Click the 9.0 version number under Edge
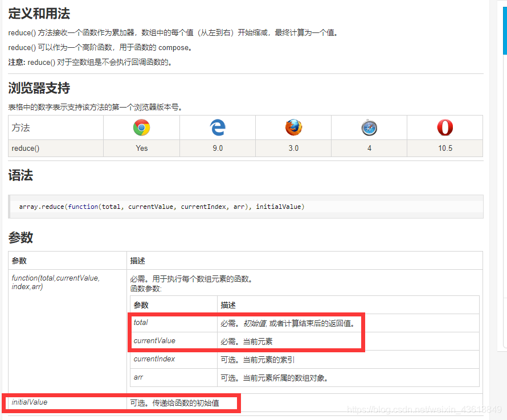507x420 pixels. (217, 148)
